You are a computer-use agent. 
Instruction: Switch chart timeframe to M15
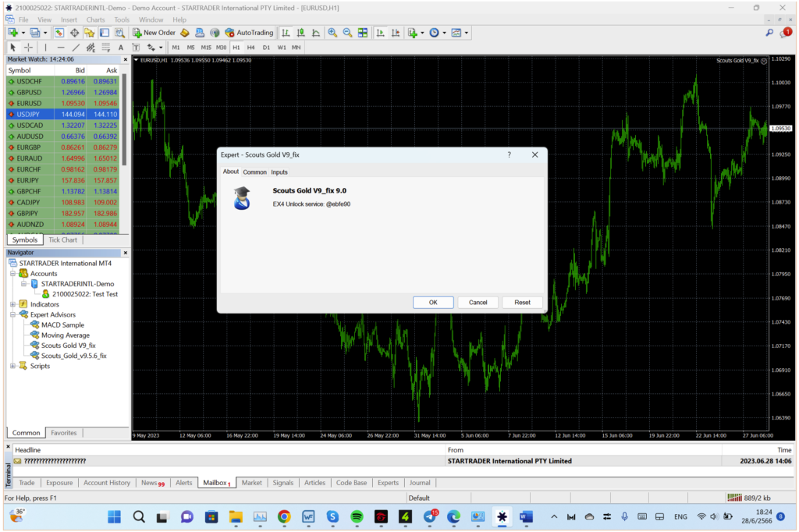point(206,48)
